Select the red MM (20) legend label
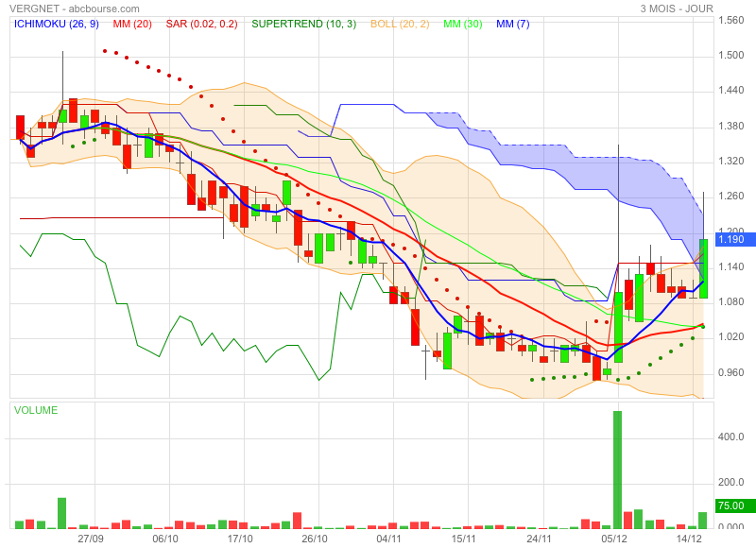The height and width of the screenshot is (548, 756). 132,24
